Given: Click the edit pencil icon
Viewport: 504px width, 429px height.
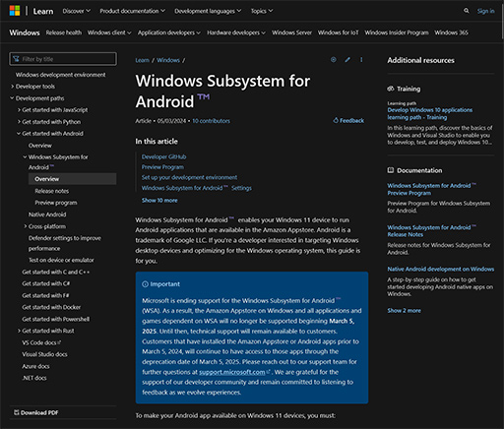Looking at the screenshot, I should tap(347, 60).
